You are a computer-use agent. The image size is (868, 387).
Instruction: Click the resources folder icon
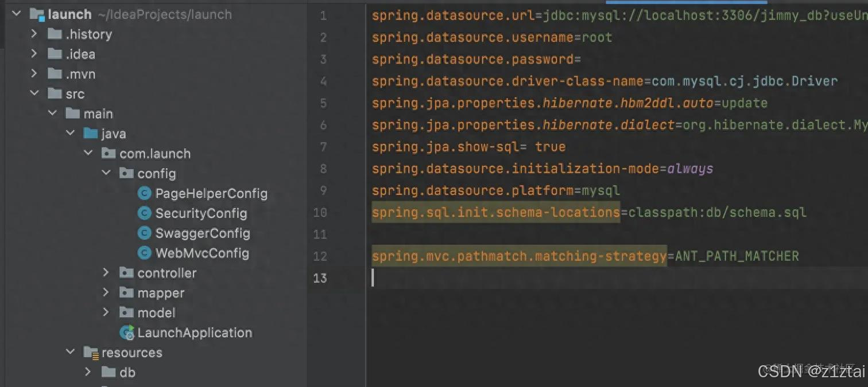90,352
